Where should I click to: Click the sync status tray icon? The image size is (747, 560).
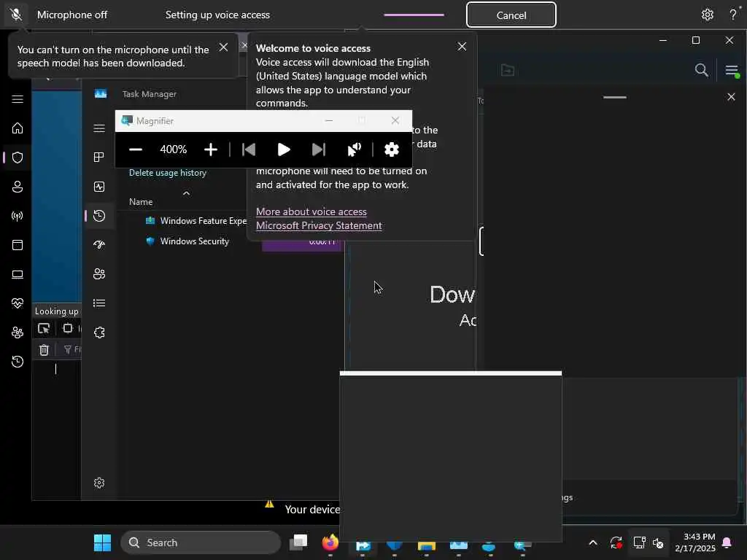click(616, 542)
